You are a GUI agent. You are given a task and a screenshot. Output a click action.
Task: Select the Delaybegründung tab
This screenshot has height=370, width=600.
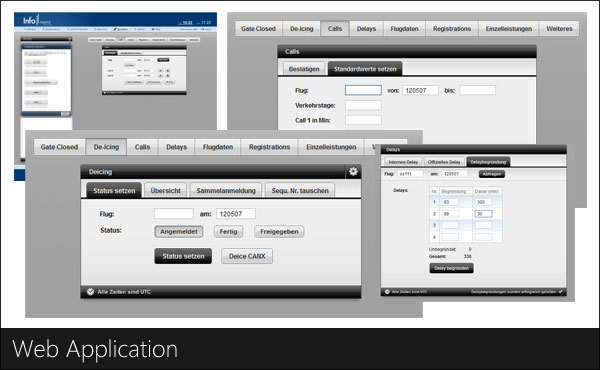488,162
